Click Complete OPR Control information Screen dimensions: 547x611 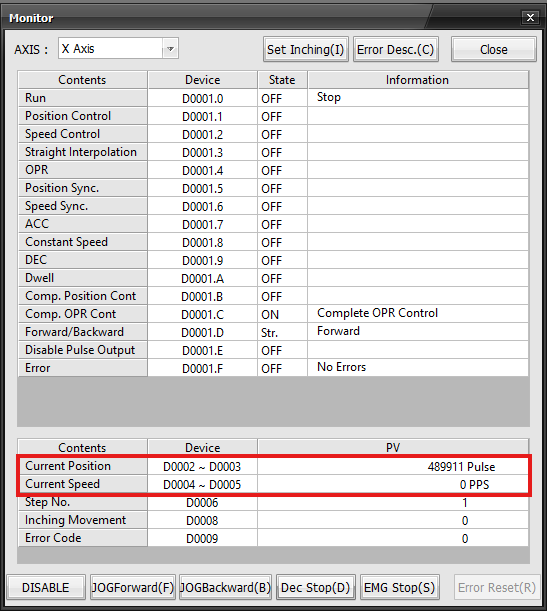(378, 313)
